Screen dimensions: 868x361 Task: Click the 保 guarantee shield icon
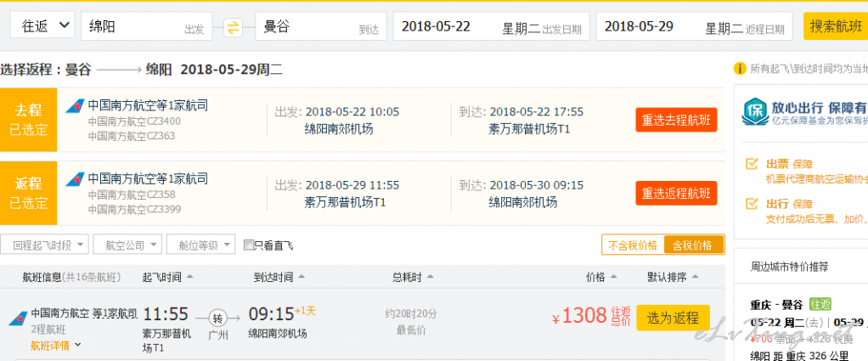click(x=755, y=112)
